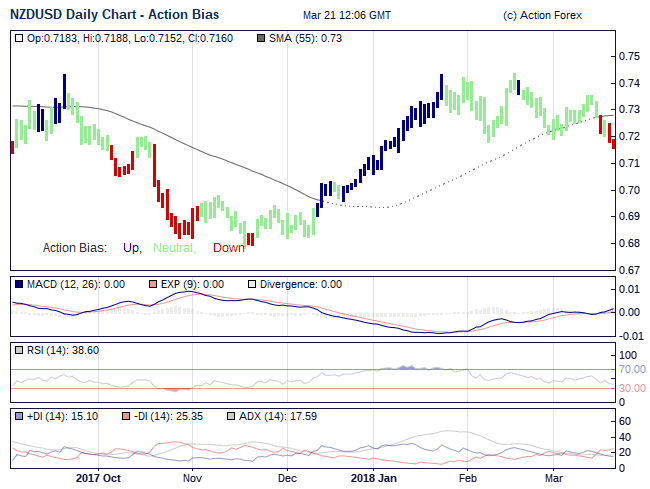Click the red 'Down' bias legend word
The height and width of the screenshot is (489, 650).
pos(229,248)
